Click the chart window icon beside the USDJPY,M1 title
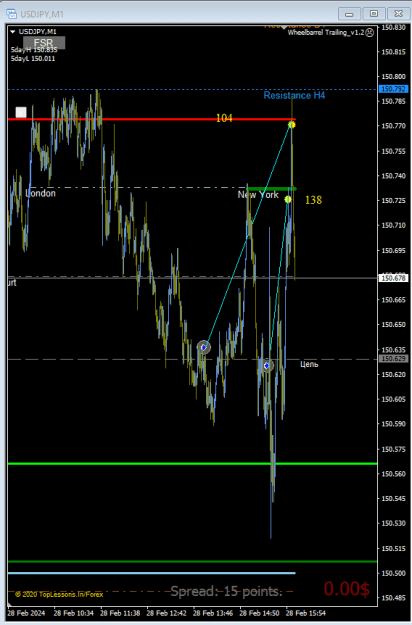 [x=11, y=14]
